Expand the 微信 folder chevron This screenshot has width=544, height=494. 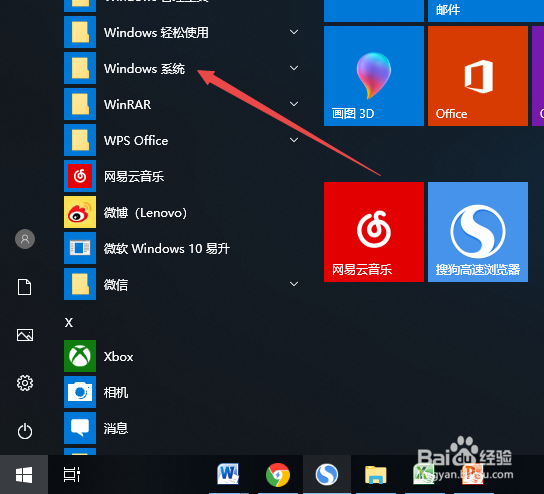[x=294, y=284]
